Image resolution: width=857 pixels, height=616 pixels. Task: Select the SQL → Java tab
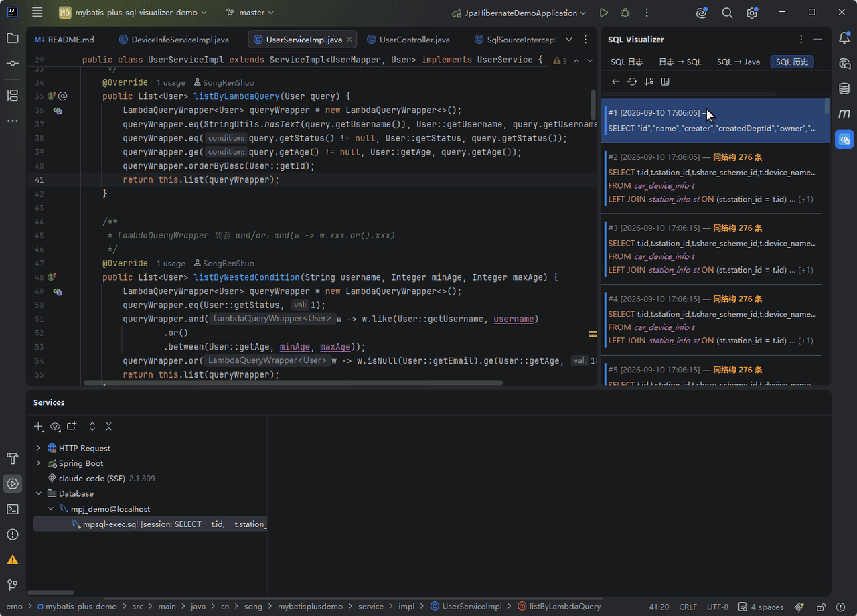(x=738, y=62)
